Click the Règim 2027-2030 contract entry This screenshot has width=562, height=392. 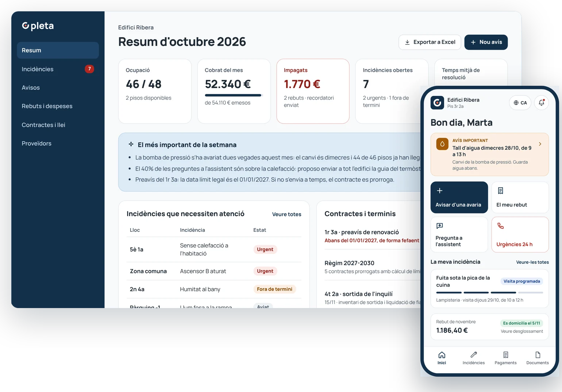[372, 267]
